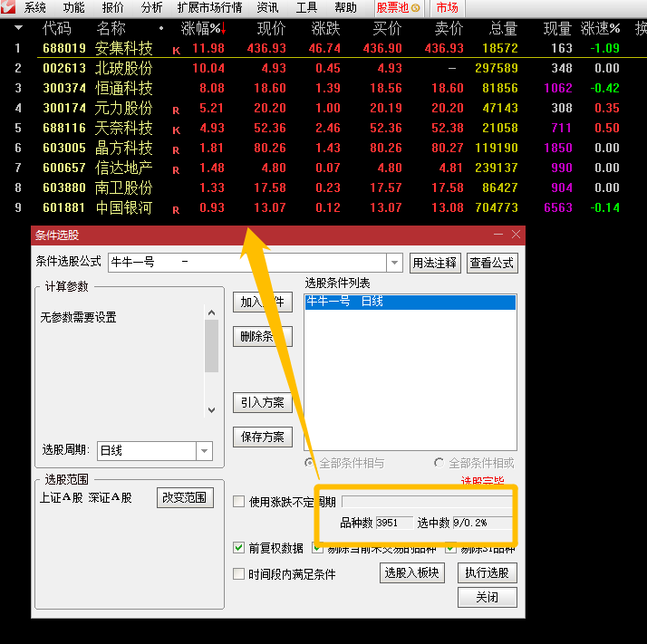Select stock row 603880 南卫股份
This screenshot has width=647, height=644.
pyautogui.click(x=323, y=187)
